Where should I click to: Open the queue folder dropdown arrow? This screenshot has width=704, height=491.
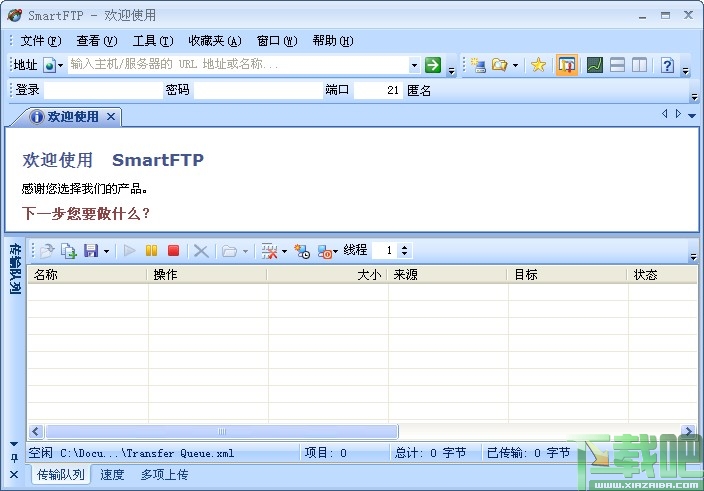tap(245, 251)
